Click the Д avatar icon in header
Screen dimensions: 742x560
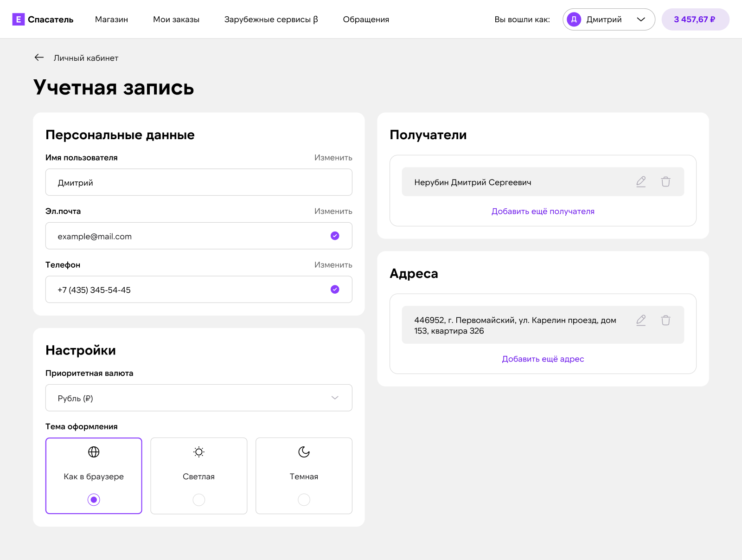point(574,19)
